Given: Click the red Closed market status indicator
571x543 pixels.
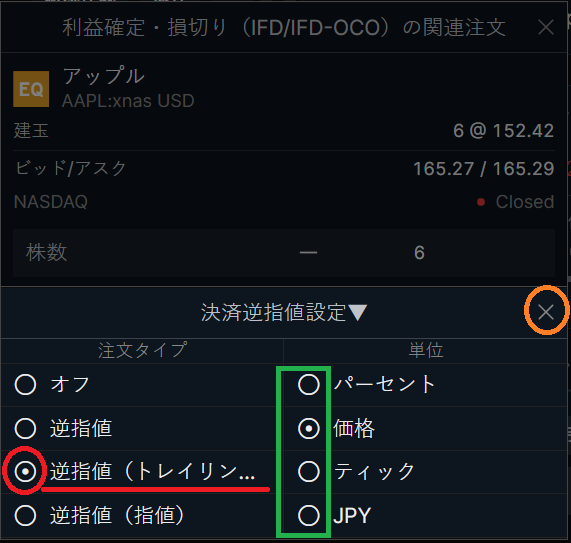Looking at the screenshot, I should pos(481,202).
